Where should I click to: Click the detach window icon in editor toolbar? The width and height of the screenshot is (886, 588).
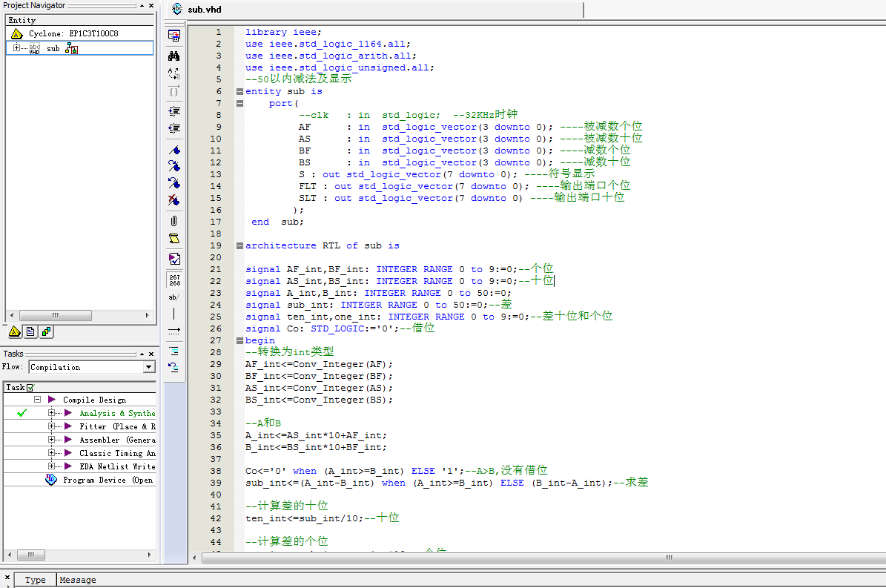(174, 36)
